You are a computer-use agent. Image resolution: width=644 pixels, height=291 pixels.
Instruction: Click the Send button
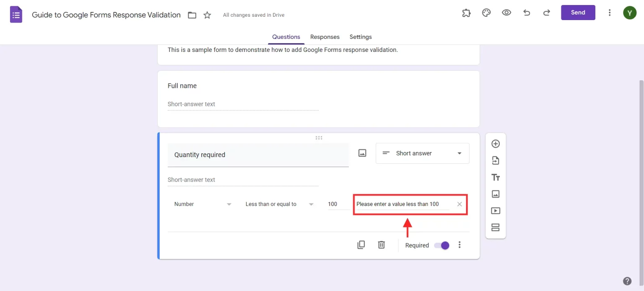coord(578,13)
